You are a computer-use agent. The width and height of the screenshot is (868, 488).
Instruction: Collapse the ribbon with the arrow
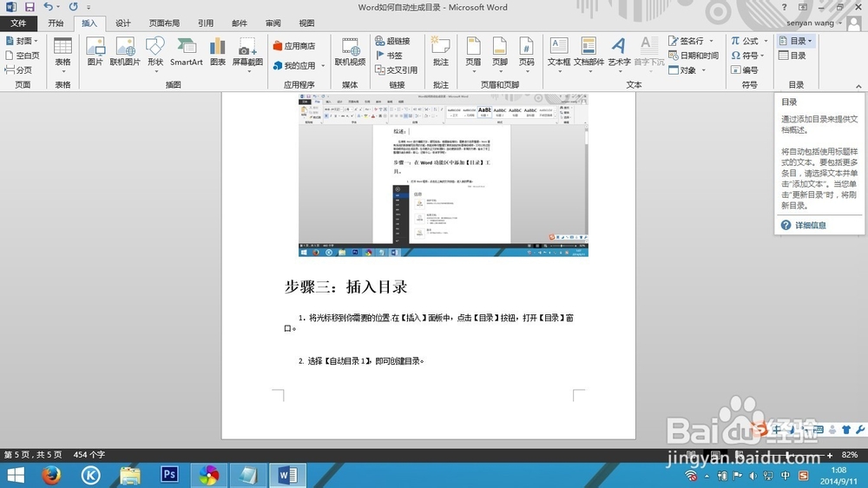[x=858, y=87]
